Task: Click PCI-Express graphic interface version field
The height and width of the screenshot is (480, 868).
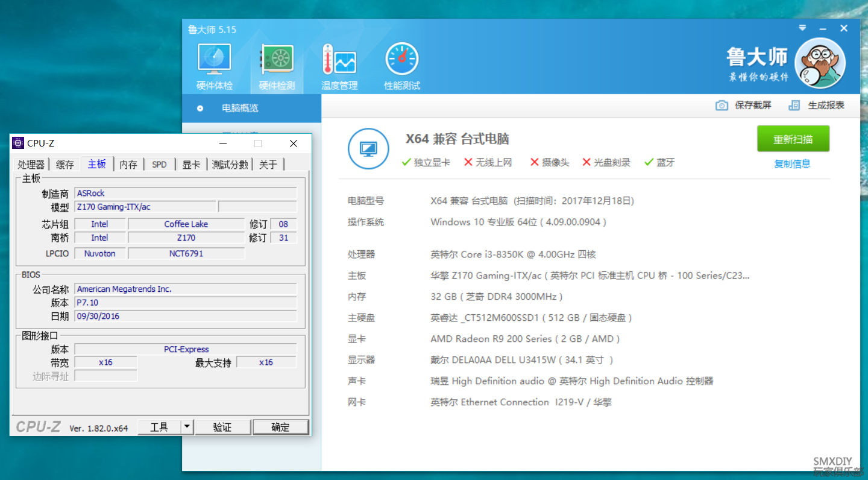Action: point(186,349)
